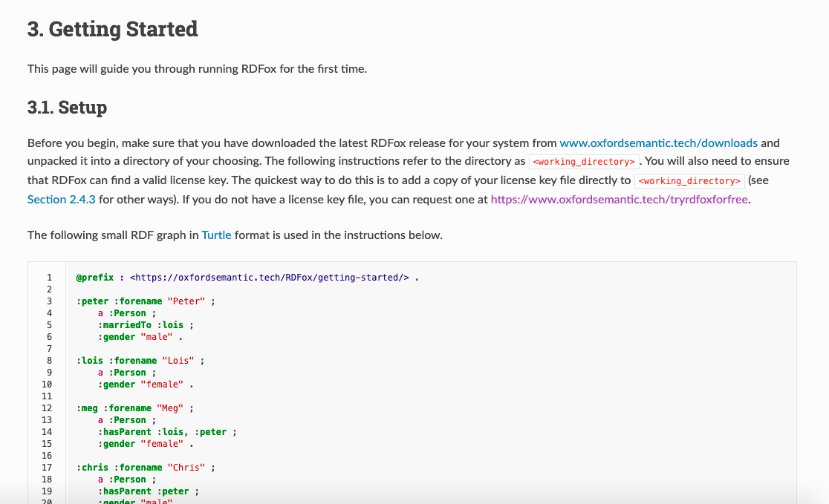Follow the Section 2.4.3 link
This screenshot has width=829, height=504.
coord(61,199)
